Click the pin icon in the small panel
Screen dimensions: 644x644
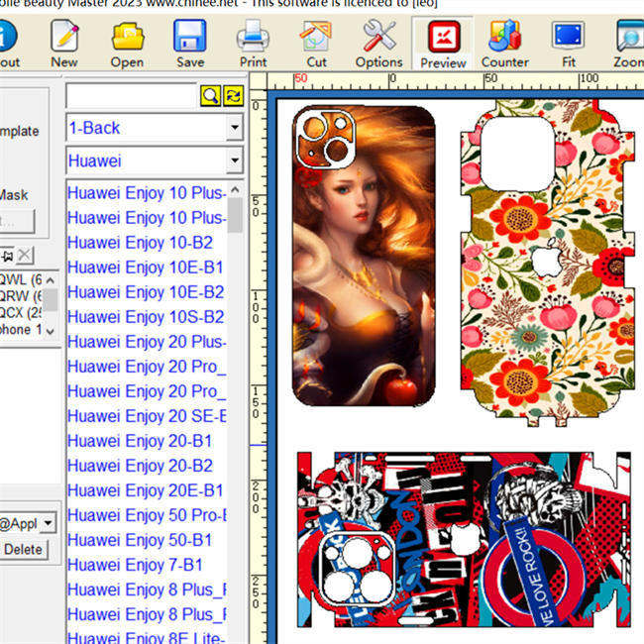7,256
